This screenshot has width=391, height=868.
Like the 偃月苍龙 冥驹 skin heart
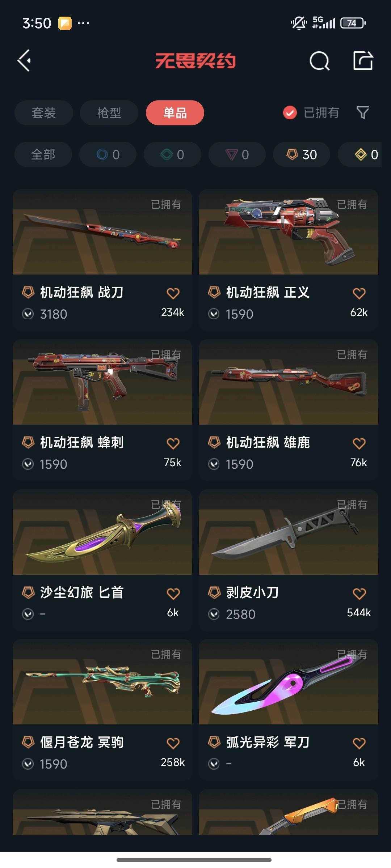click(173, 743)
